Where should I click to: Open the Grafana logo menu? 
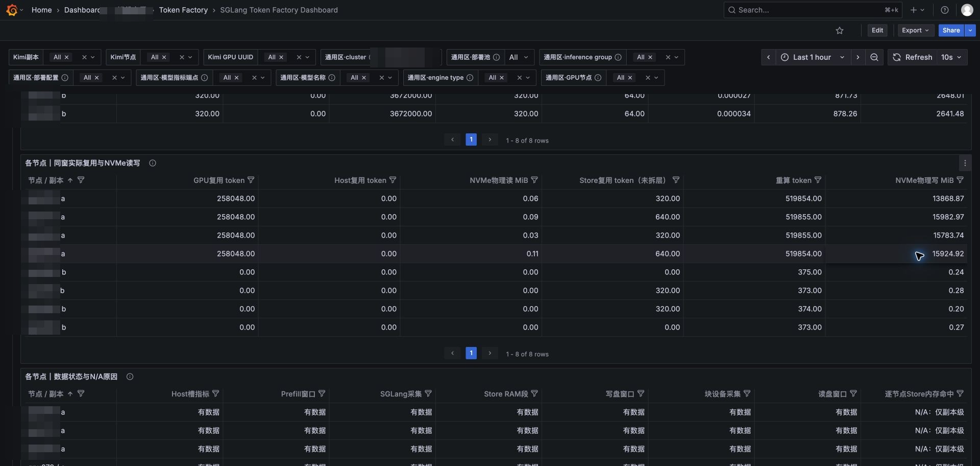[x=12, y=10]
